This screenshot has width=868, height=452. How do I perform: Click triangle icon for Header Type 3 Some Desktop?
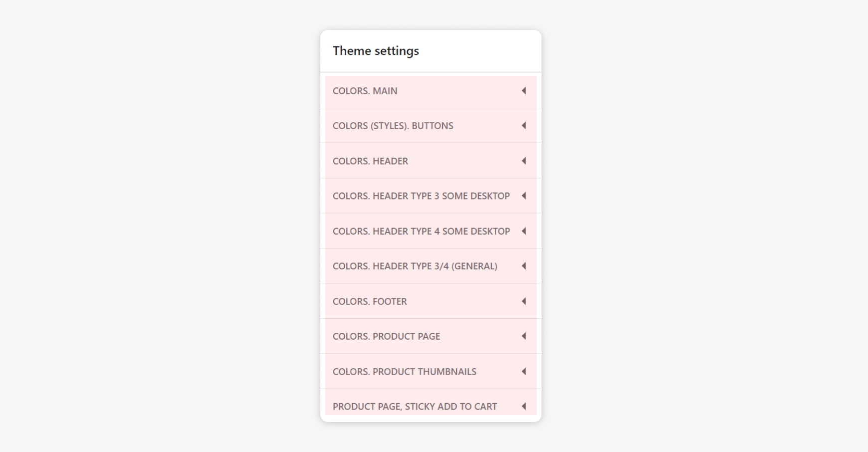(x=524, y=196)
